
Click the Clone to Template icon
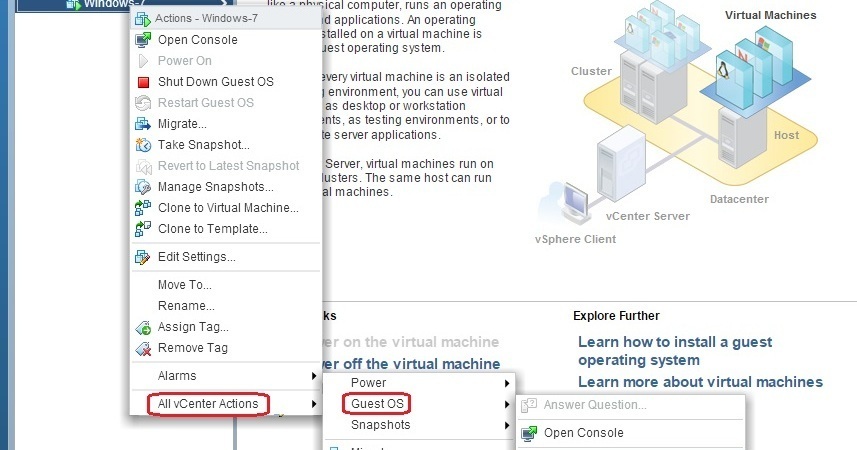(143, 229)
